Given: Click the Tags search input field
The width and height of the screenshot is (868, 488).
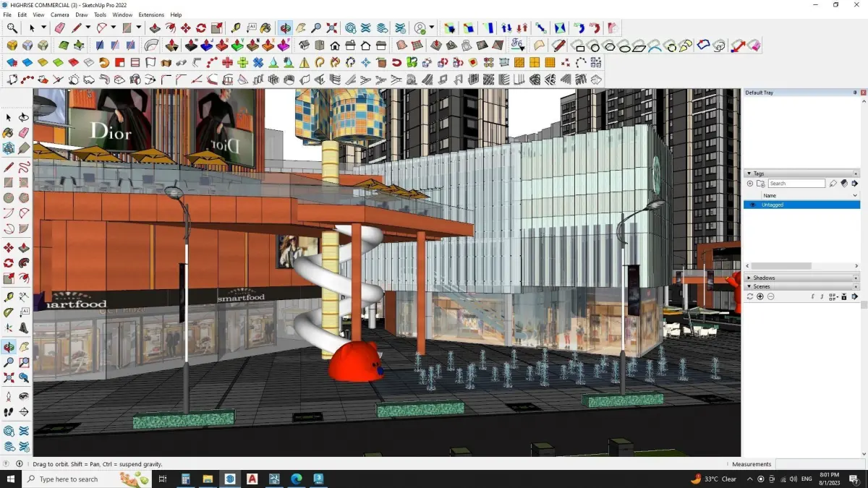Looking at the screenshot, I should 796,184.
